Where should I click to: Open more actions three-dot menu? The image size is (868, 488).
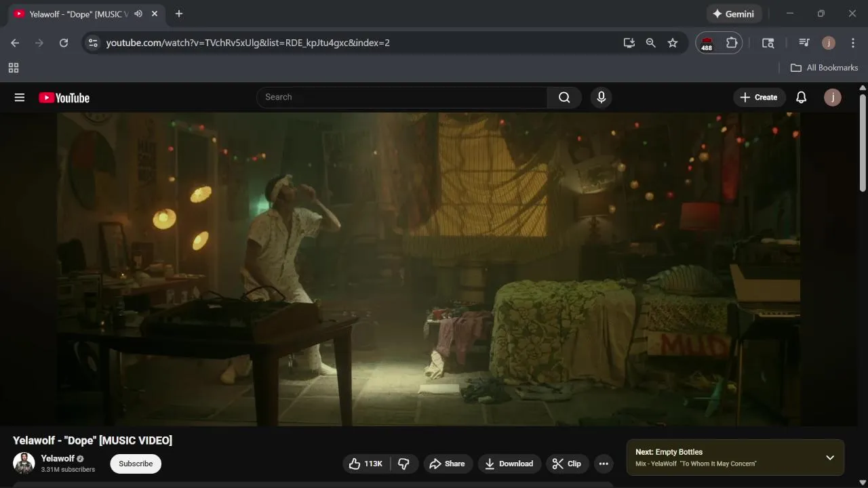(x=604, y=464)
